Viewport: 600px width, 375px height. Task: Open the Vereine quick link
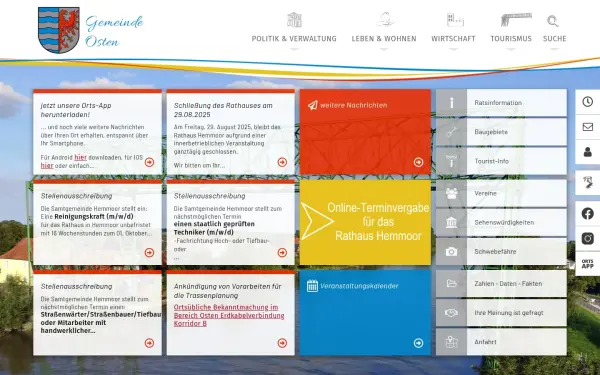coord(501,193)
